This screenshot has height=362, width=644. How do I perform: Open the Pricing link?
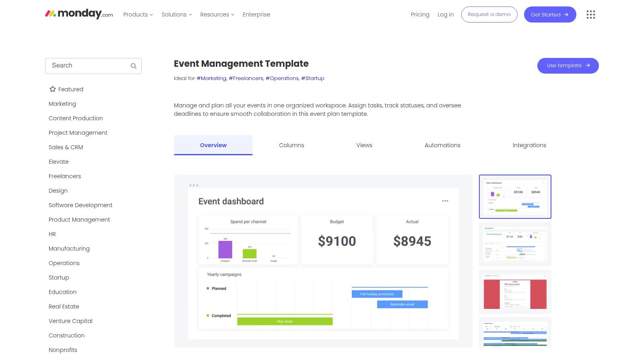click(420, 14)
